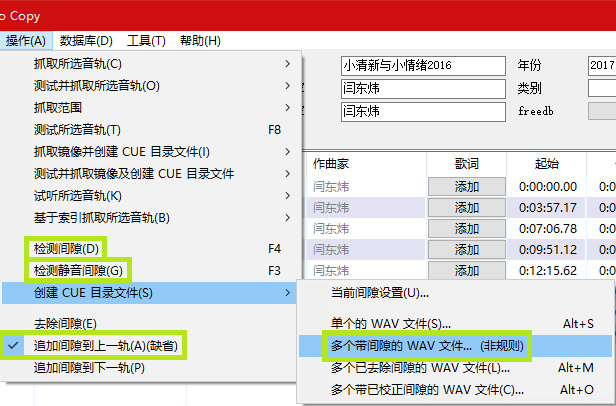Expand the 抓取范围 submenu
This screenshot has width=616, height=406.
coord(57,108)
